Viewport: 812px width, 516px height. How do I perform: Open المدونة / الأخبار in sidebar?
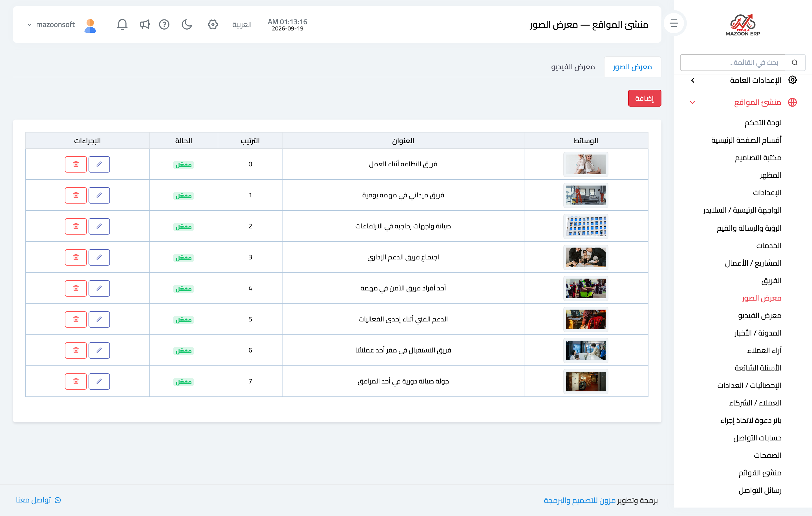tap(758, 333)
